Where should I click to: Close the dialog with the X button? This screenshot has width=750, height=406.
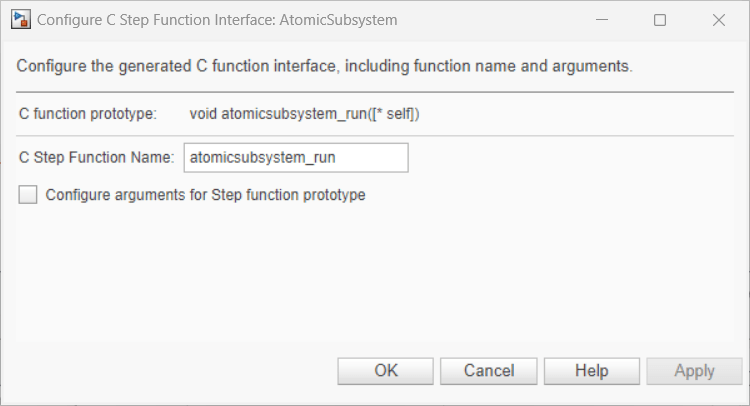tap(719, 19)
